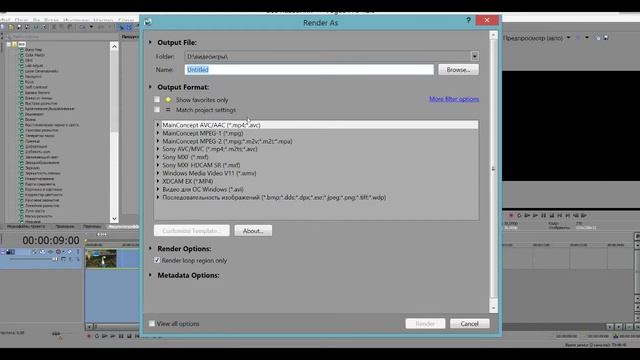Open Undo history dropdown arrow in toolbar

pos(91,27)
